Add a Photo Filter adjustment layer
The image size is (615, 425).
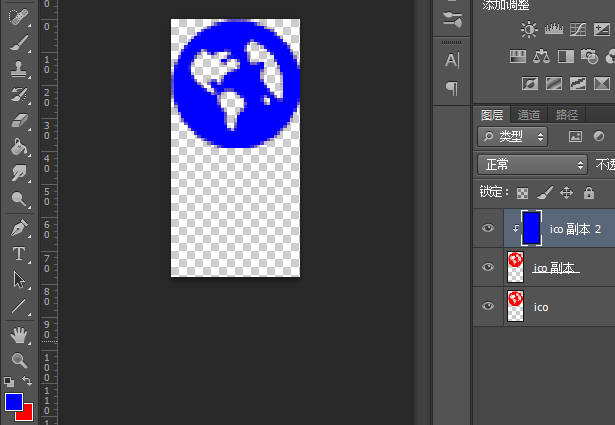tap(589, 56)
